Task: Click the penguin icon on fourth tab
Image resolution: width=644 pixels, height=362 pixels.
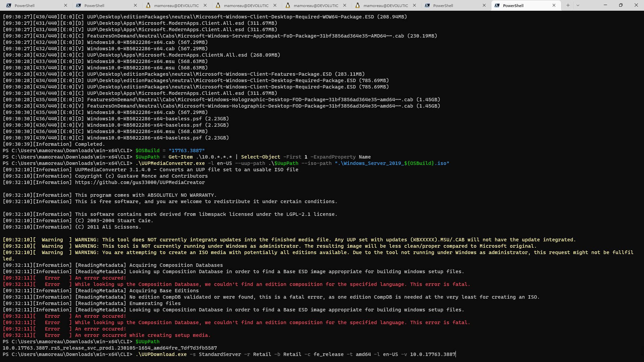Action: tap(218, 5)
